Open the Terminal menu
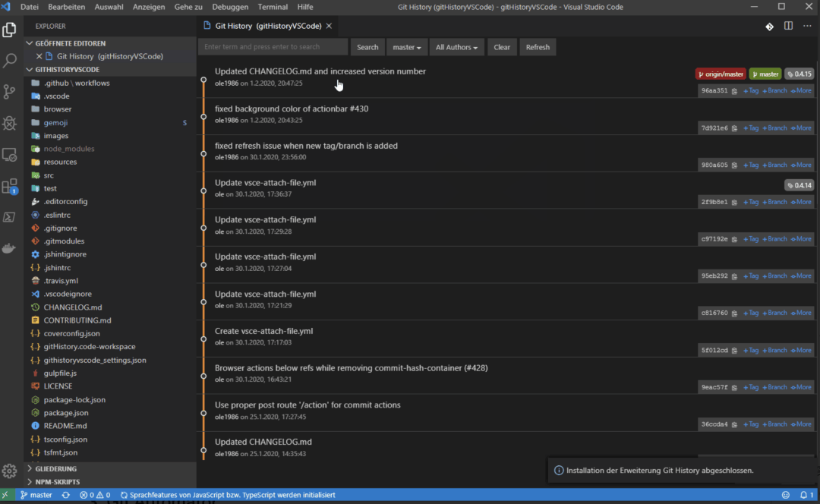The height and width of the screenshot is (504, 820). click(x=273, y=7)
